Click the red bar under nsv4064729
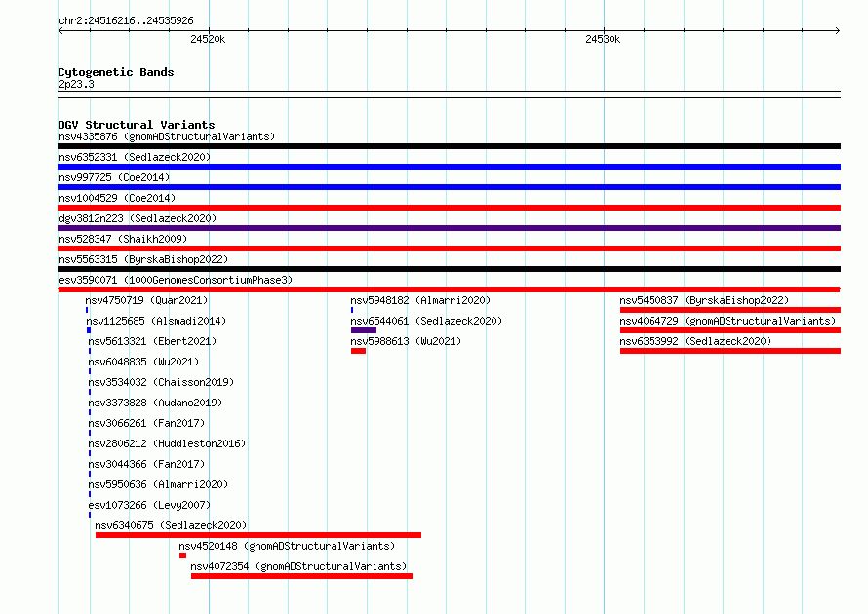This screenshot has width=868, height=614. pyautogui.click(x=730, y=330)
